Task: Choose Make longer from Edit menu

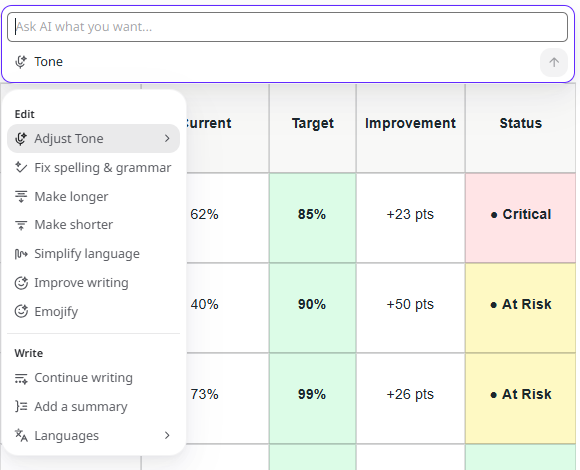Action: (x=93, y=196)
